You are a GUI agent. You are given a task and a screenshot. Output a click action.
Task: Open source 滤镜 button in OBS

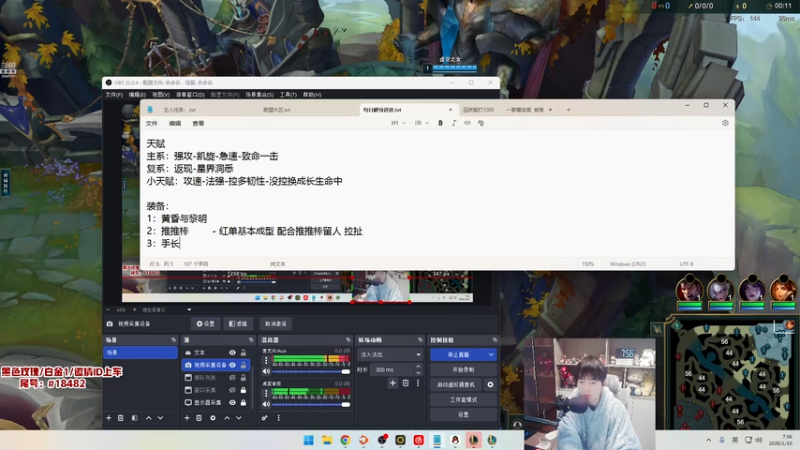pos(238,324)
